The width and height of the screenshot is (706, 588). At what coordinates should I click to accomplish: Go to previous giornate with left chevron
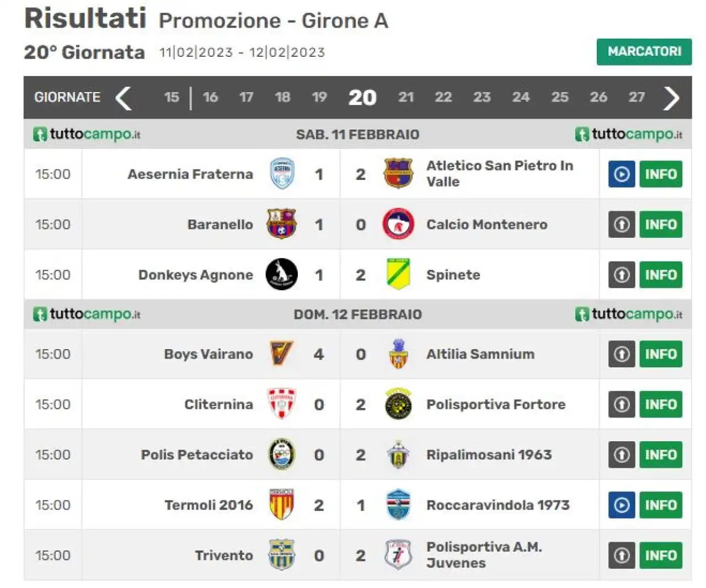point(124,98)
